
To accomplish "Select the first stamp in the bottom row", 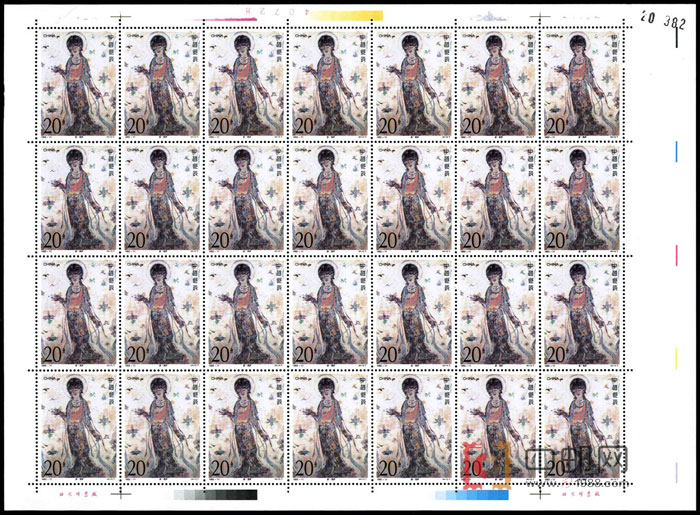I will (x=72, y=425).
